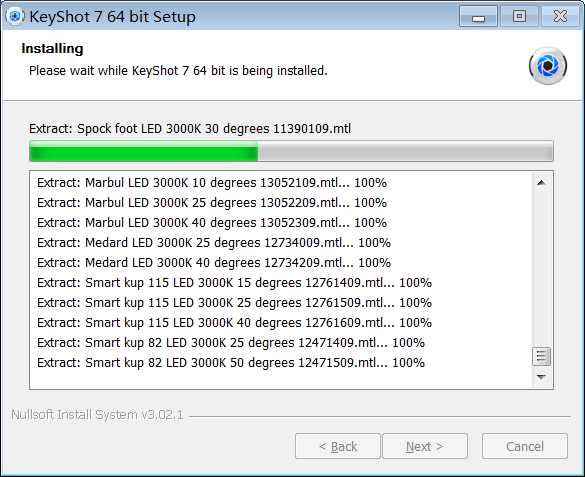The height and width of the screenshot is (477, 585).
Task: Click the Cancel button
Action: pos(525,446)
